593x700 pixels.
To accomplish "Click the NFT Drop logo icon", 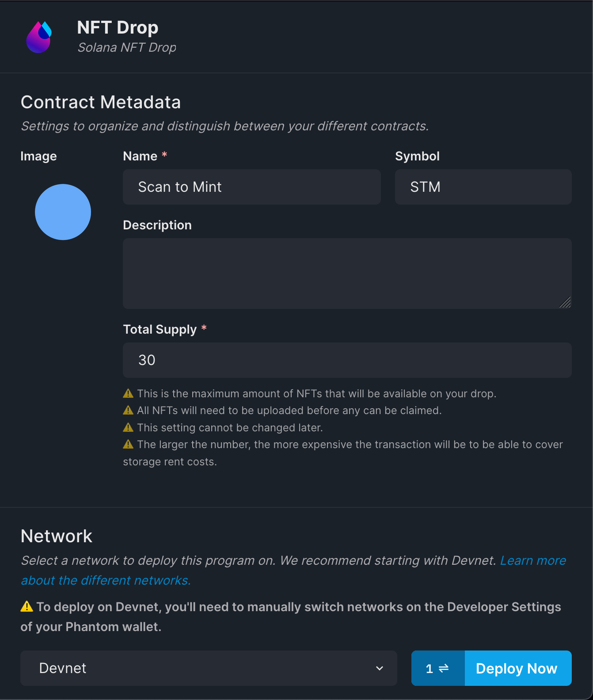I will pyautogui.click(x=39, y=37).
